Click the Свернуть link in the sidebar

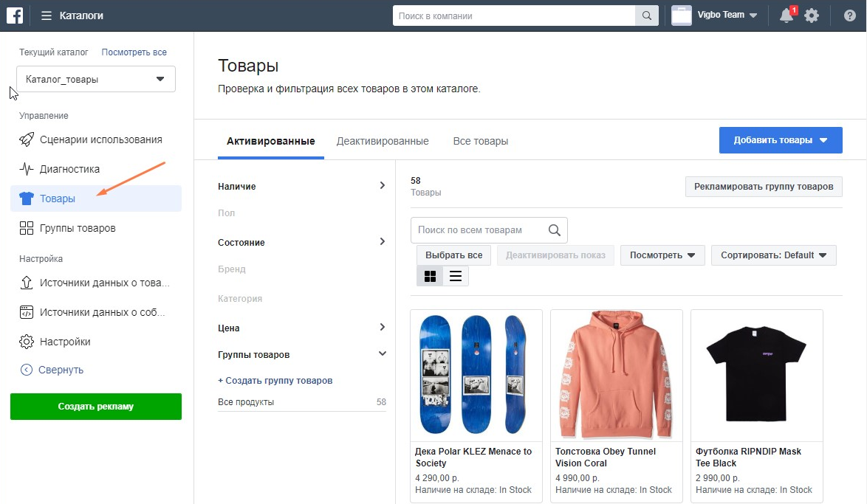click(61, 370)
